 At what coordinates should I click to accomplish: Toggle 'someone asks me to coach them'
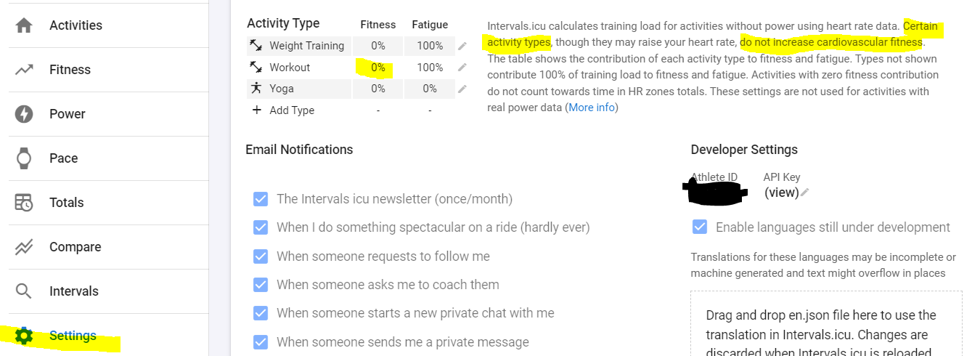(x=261, y=285)
